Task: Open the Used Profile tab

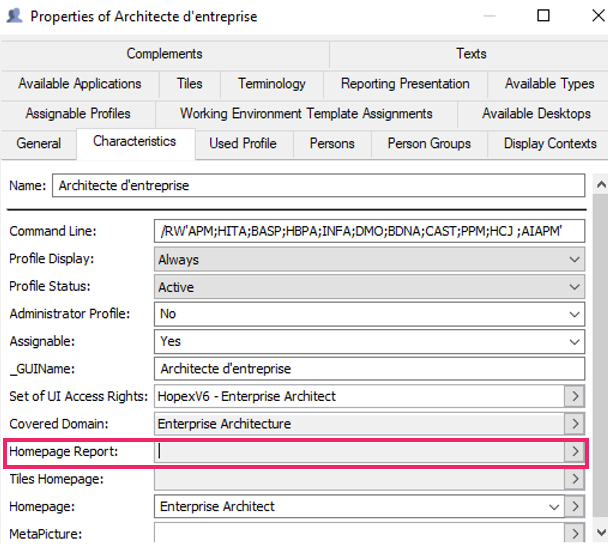Action: pos(243,143)
